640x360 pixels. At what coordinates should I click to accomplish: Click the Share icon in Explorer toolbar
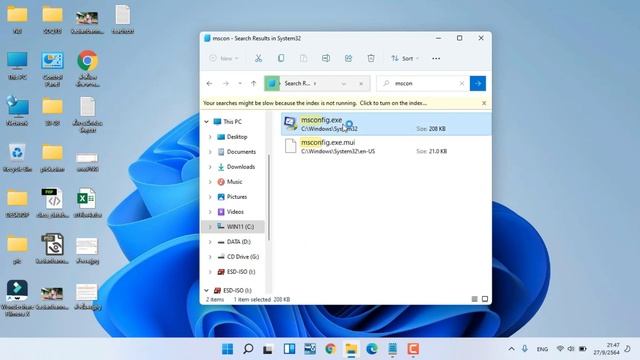(348, 58)
